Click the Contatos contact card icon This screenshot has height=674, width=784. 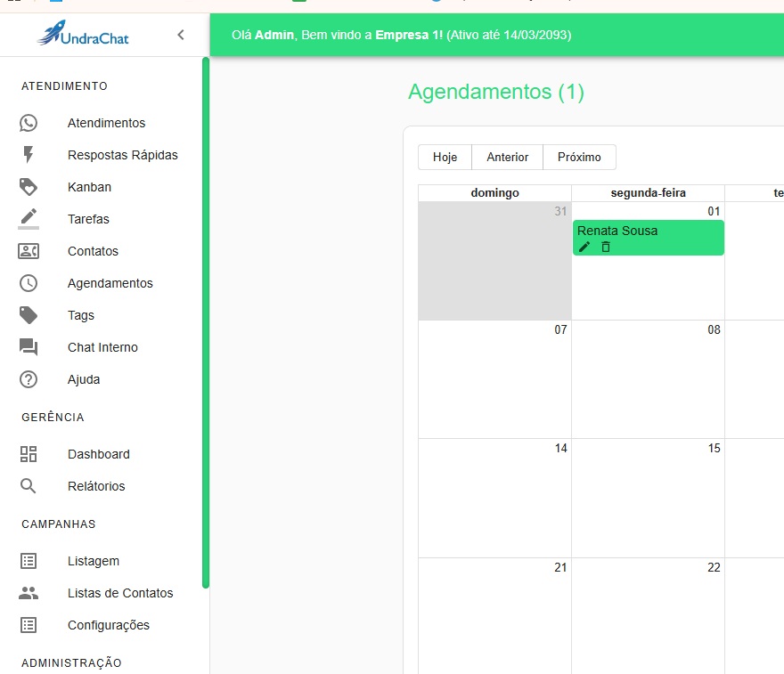click(29, 251)
